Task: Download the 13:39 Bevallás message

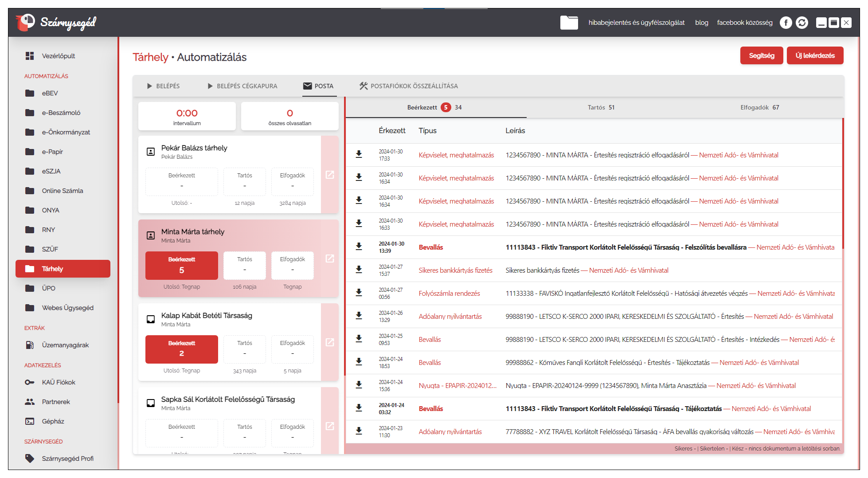Action: (359, 247)
